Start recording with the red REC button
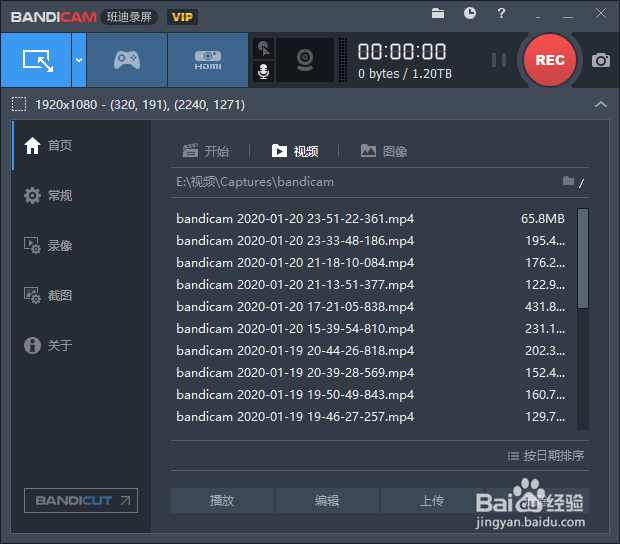The width and height of the screenshot is (620, 544). pos(550,60)
